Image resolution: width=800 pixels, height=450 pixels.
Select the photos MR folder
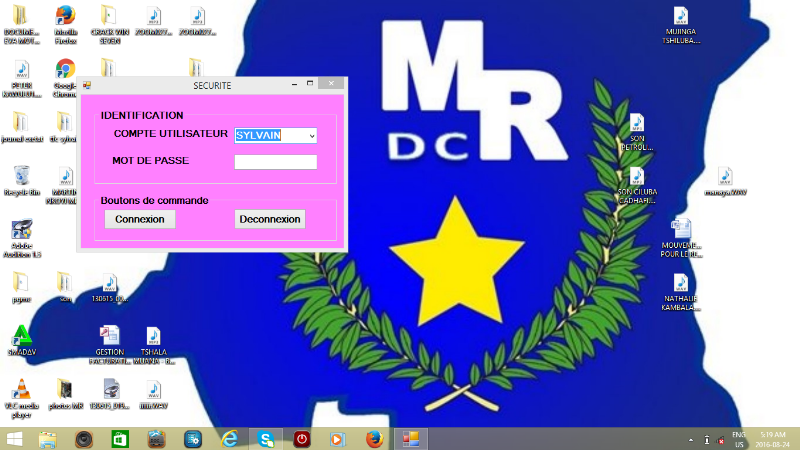coord(65,390)
